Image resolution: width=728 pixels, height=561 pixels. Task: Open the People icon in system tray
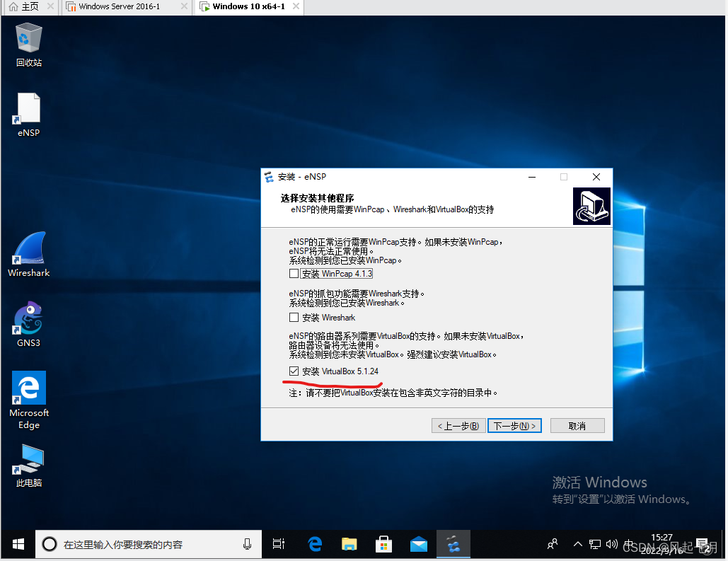[x=553, y=544]
